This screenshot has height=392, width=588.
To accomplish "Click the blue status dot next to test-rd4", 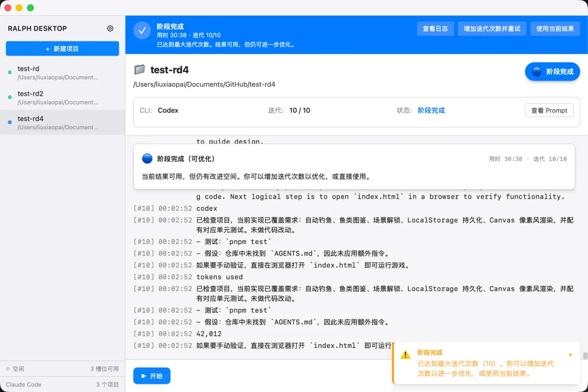I will [11, 121].
